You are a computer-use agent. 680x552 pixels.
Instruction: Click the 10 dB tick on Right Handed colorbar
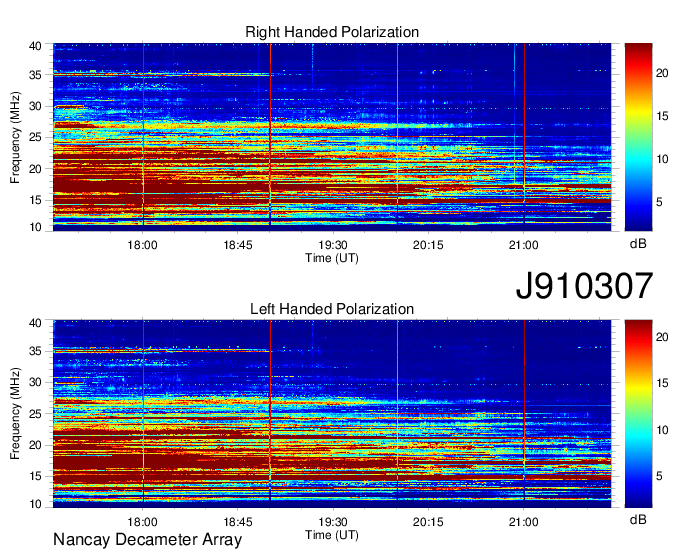662,159
